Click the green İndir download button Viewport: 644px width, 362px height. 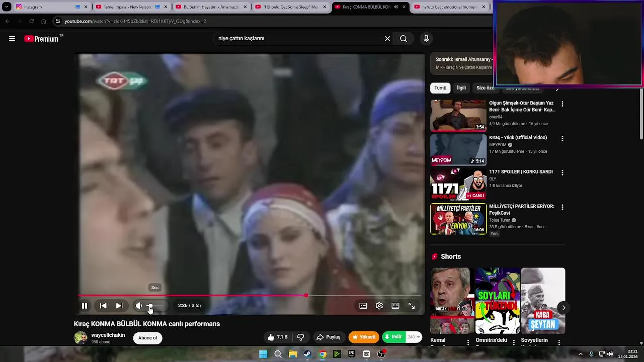[393, 337]
